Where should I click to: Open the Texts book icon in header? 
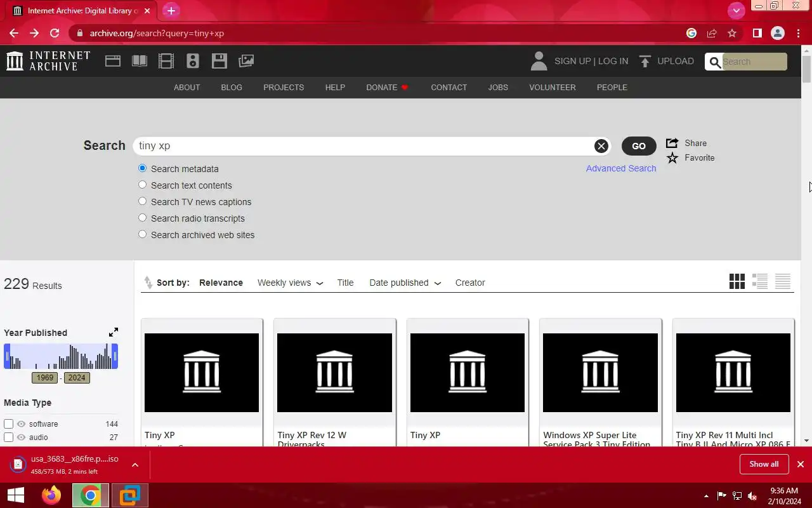(140, 61)
